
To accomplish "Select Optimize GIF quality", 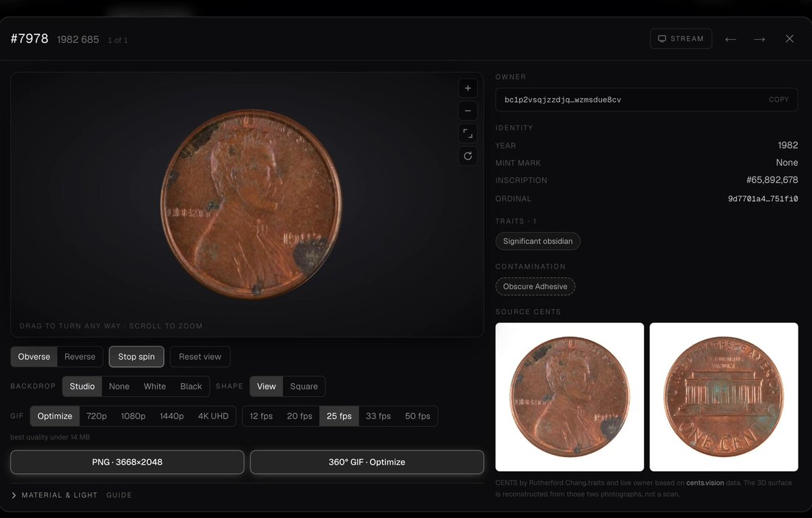I will (55, 416).
